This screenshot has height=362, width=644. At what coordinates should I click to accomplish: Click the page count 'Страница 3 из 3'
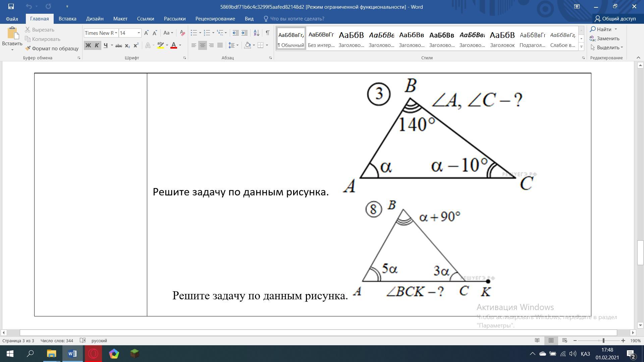click(18, 341)
